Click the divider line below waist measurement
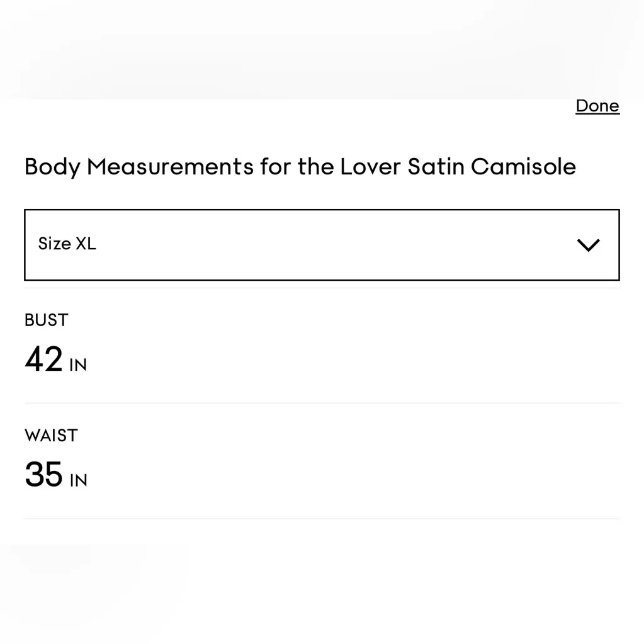This screenshot has width=644, height=644. click(x=321, y=518)
